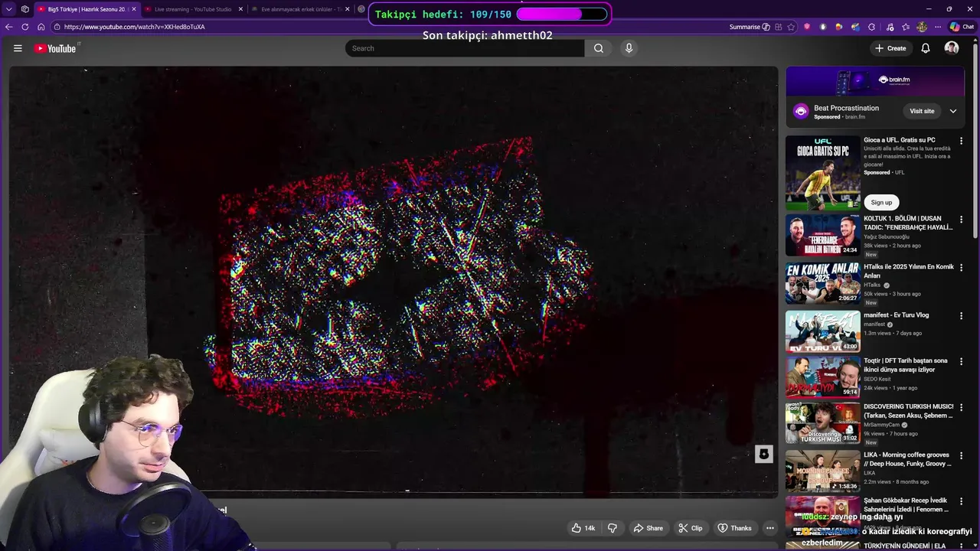The height and width of the screenshot is (551, 980).
Task: Open more actions ellipsis under video
Action: click(770, 528)
